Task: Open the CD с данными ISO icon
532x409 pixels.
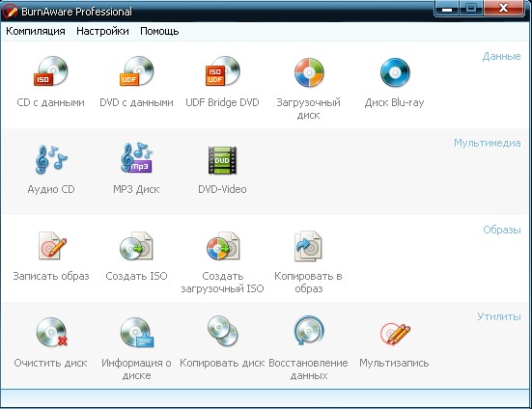Action: tap(50, 71)
